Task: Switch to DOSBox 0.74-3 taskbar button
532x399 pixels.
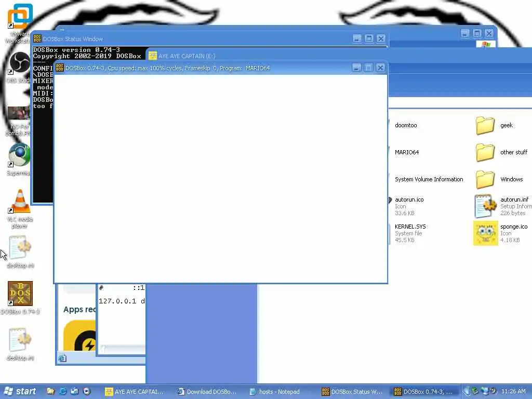Action: [x=425, y=392]
